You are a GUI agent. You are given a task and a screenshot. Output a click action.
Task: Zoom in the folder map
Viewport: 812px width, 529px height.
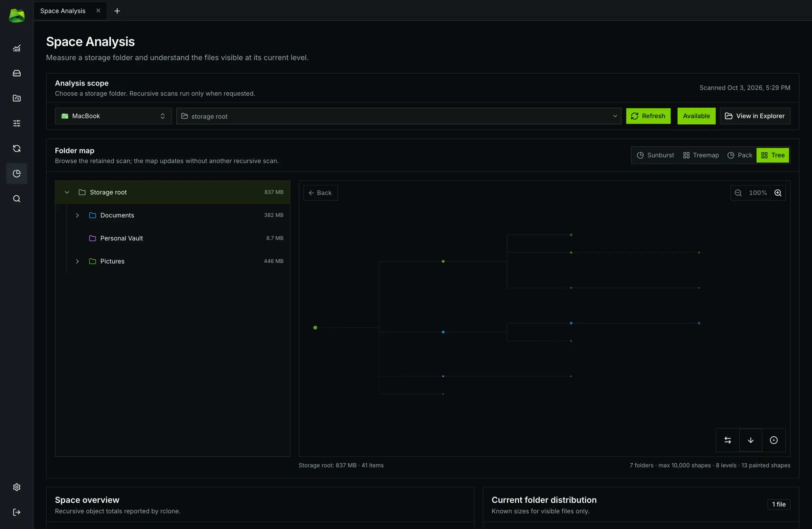pyautogui.click(x=778, y=193)
